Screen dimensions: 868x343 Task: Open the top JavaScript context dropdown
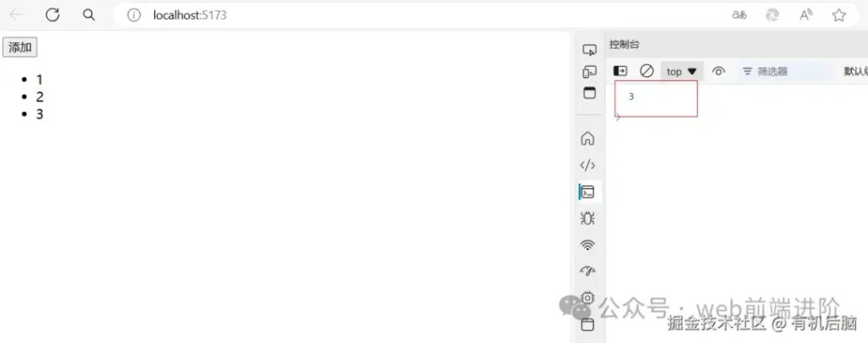pyautogui.click(x=682, y=71)
